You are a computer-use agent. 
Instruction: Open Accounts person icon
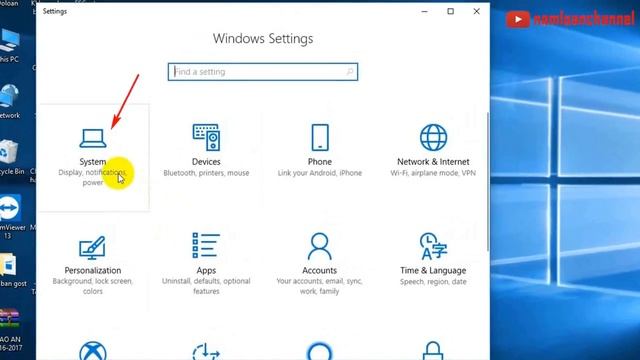[320, 247]
